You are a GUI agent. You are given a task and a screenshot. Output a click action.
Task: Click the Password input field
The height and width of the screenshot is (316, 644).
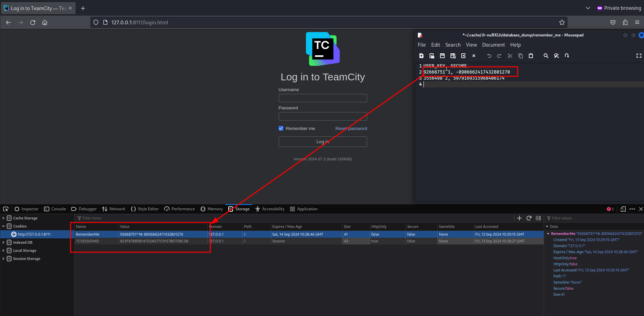[323, 116]
